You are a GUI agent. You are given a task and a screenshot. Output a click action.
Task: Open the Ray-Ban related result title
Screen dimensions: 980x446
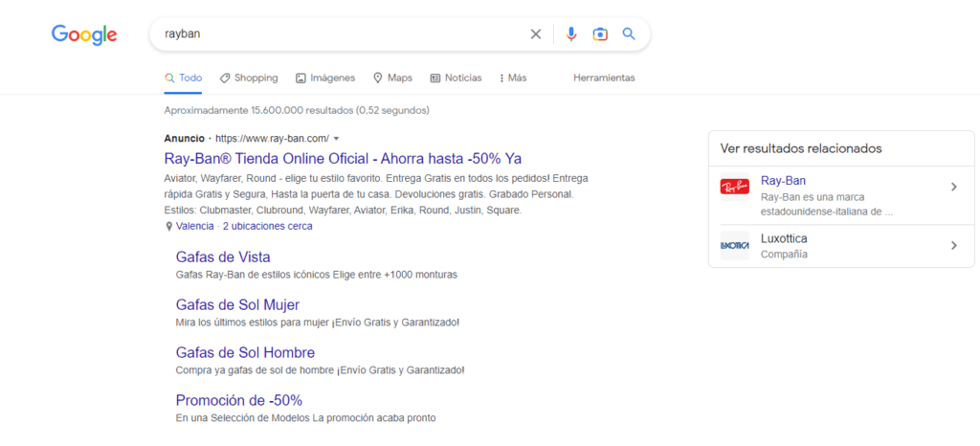coord(783,181)
